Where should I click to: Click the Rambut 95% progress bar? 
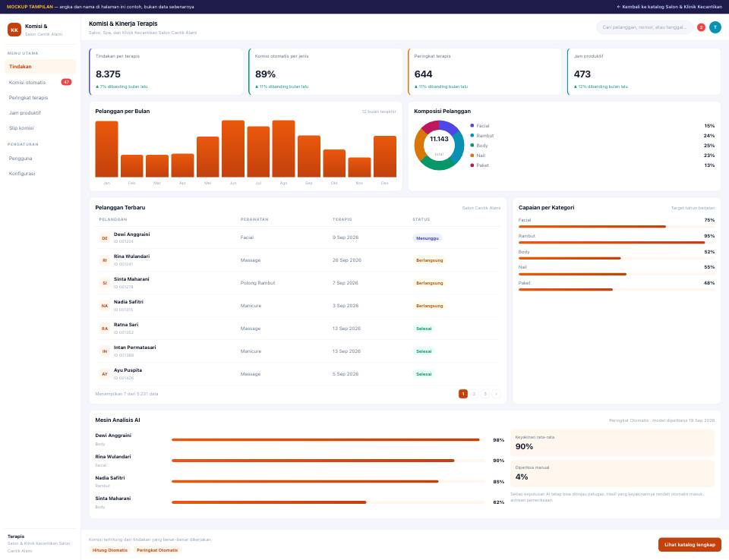pyautogui.click(x=617, y=243)
